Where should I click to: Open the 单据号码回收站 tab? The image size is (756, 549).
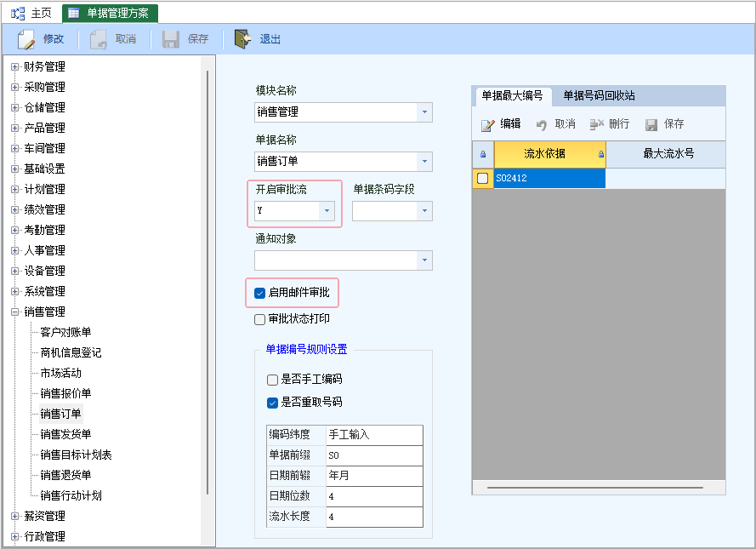[600, 95]
